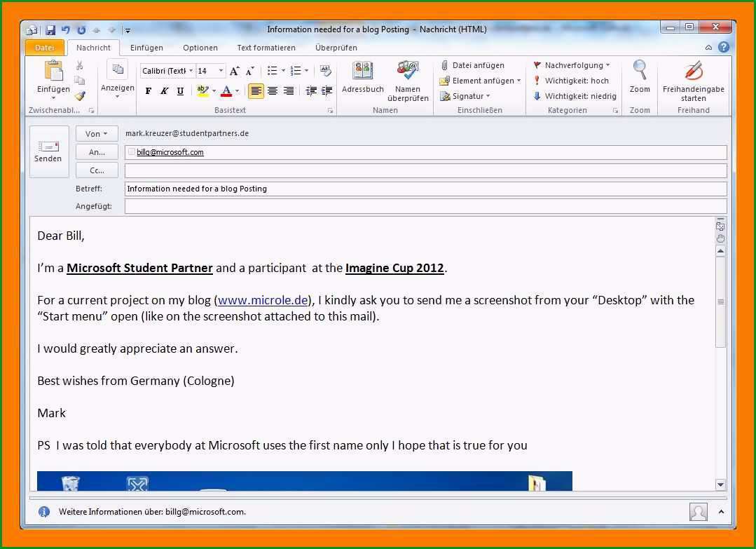Click the message body scroll down arrow
Screen dimensions: 756x549
(721, 484)
